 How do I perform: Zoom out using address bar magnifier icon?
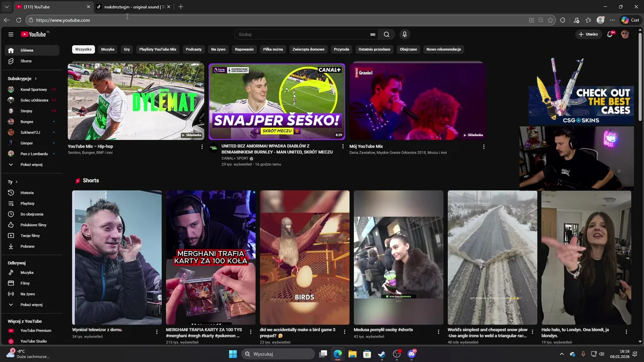coord(541,20)
